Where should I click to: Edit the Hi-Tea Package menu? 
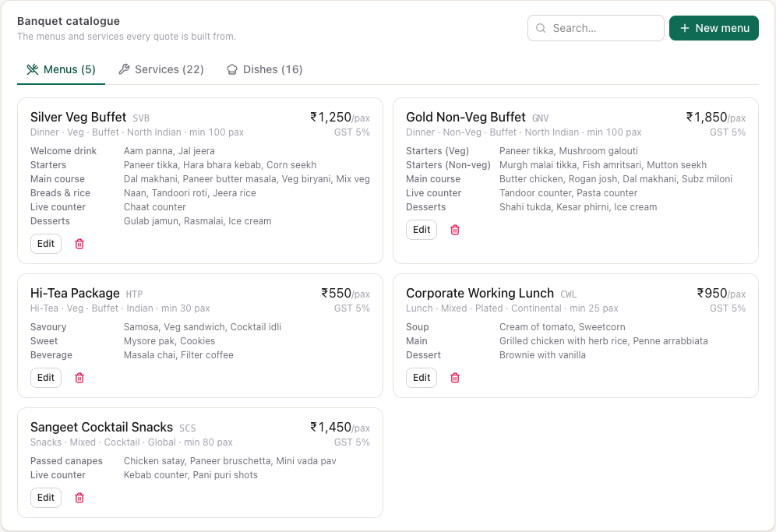pos(46,378)
